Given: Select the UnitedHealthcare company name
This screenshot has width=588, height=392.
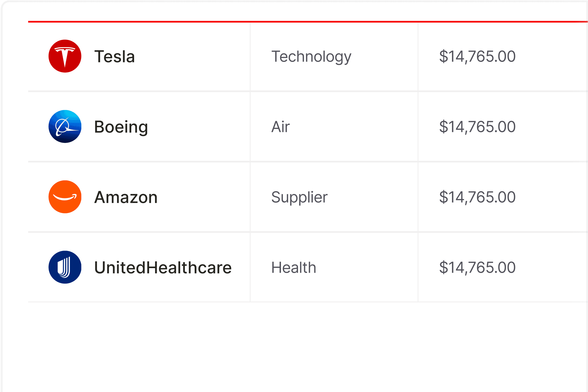Looking at the screenshot, I should pyautogui.click(x=163, y=267).
